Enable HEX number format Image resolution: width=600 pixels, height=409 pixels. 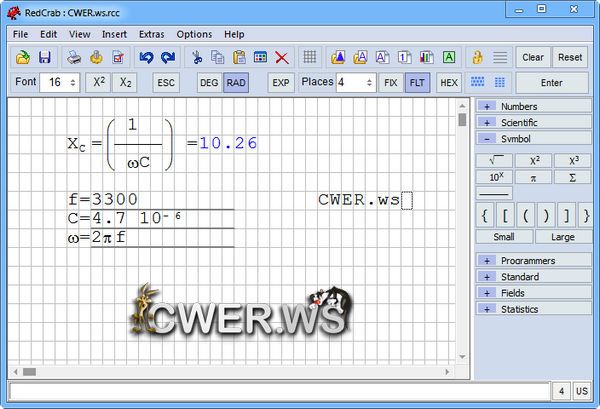coord(449,83)
